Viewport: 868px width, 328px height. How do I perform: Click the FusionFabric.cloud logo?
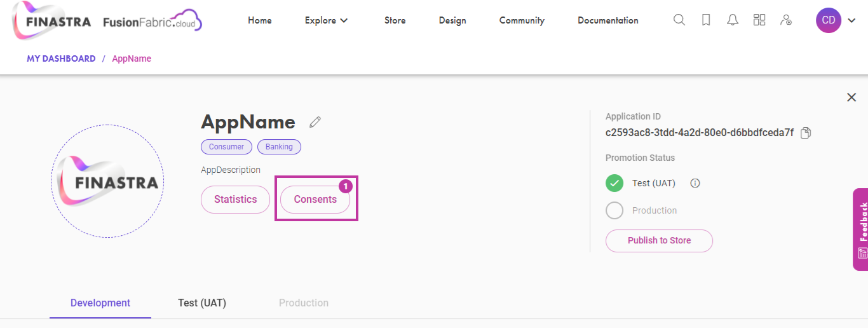coord(153,22)
